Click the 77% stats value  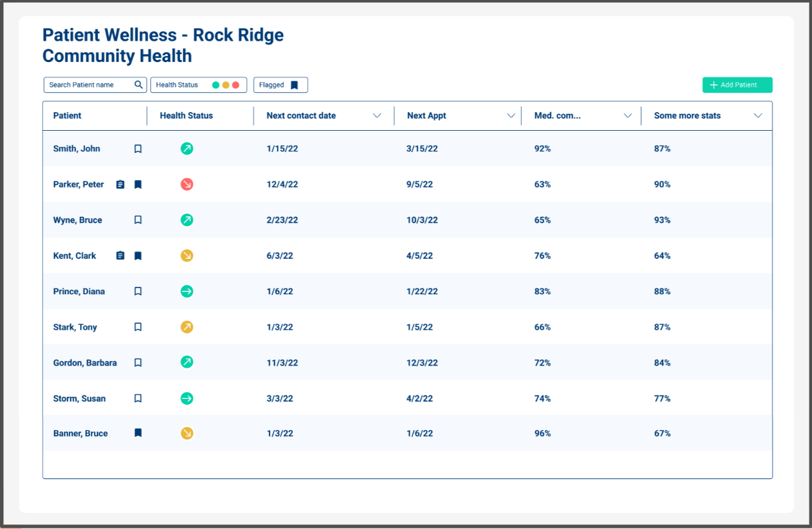tap(662, 398)
